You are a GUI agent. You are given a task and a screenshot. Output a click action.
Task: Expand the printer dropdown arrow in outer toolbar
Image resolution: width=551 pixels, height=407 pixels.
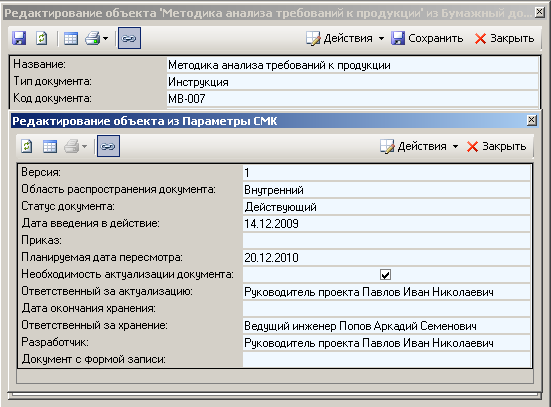tap(105, 38)
